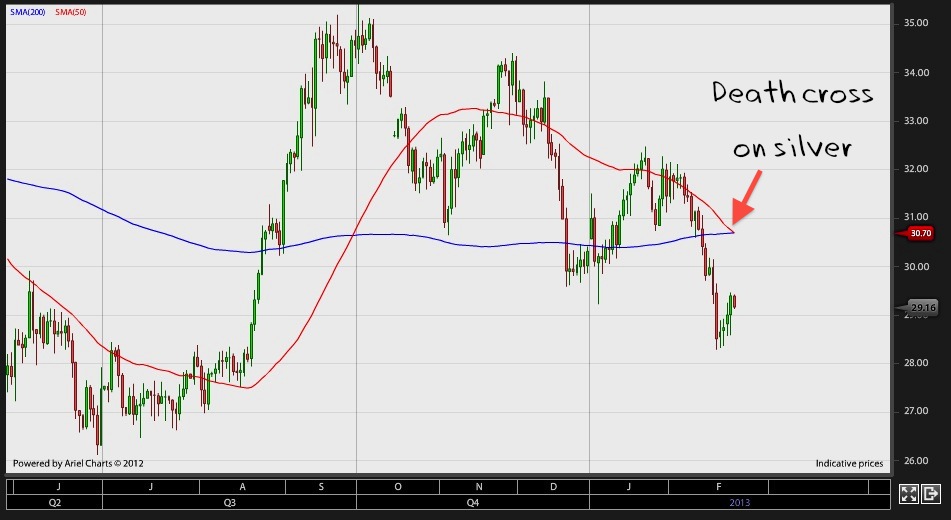The image size is (951, 520).
Task: Click the S (September) month segment
Action: (x=321, y=487)
